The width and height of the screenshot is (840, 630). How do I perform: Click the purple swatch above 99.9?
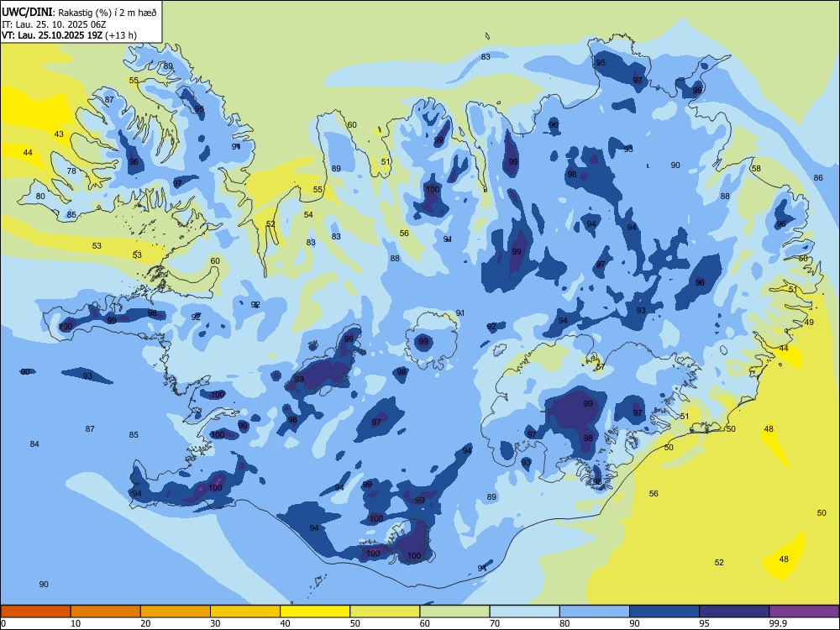(804, 612)
